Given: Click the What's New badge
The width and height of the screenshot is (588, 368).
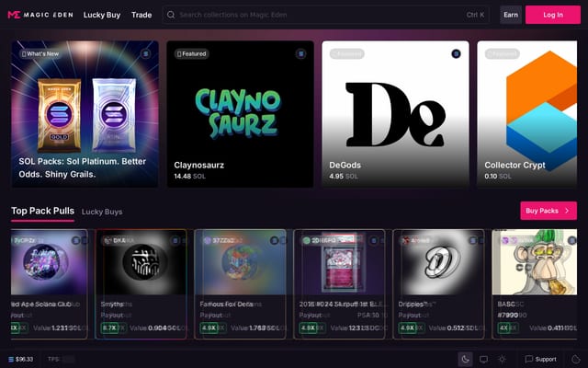Looking at the screenshot, I should (x=40, y=53).
